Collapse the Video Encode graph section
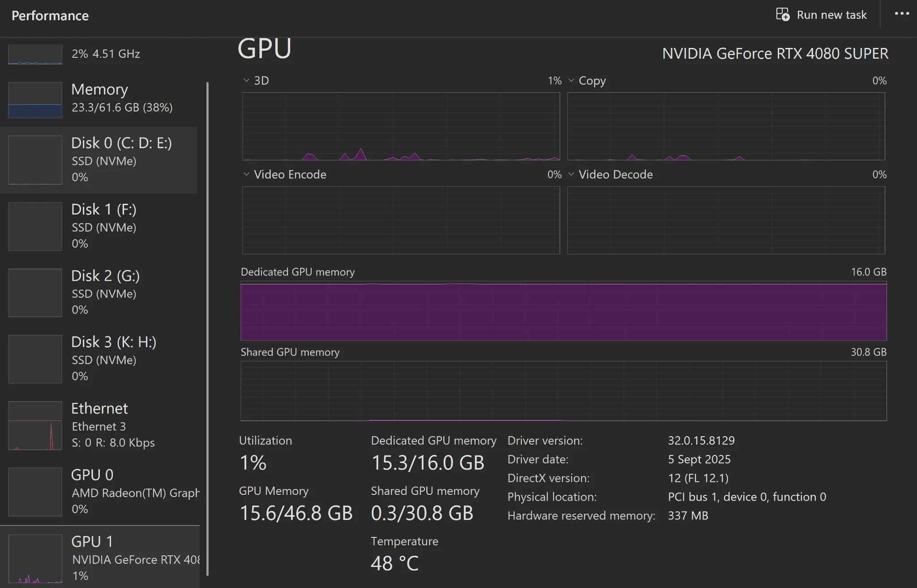 (x=246, y=174)
